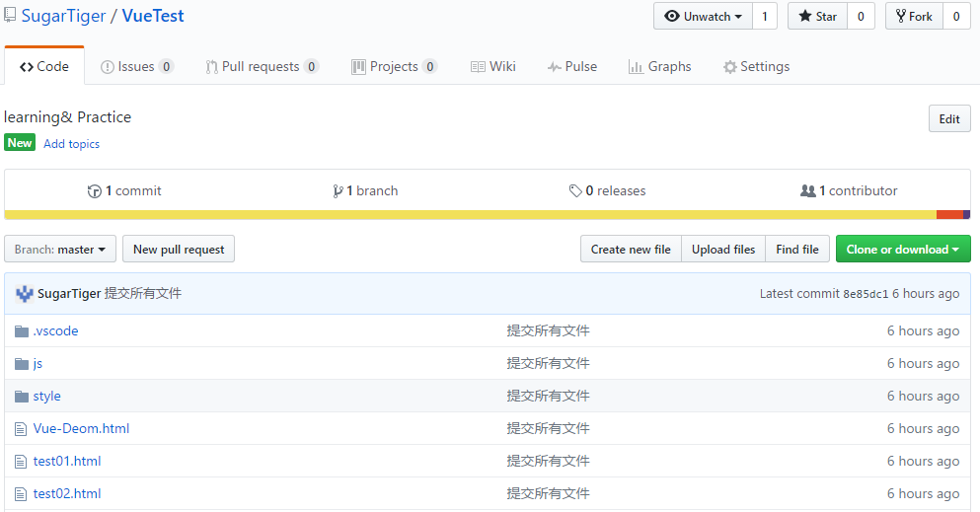
Task: Open the Settings tab
Action: (x=756, y=66)
